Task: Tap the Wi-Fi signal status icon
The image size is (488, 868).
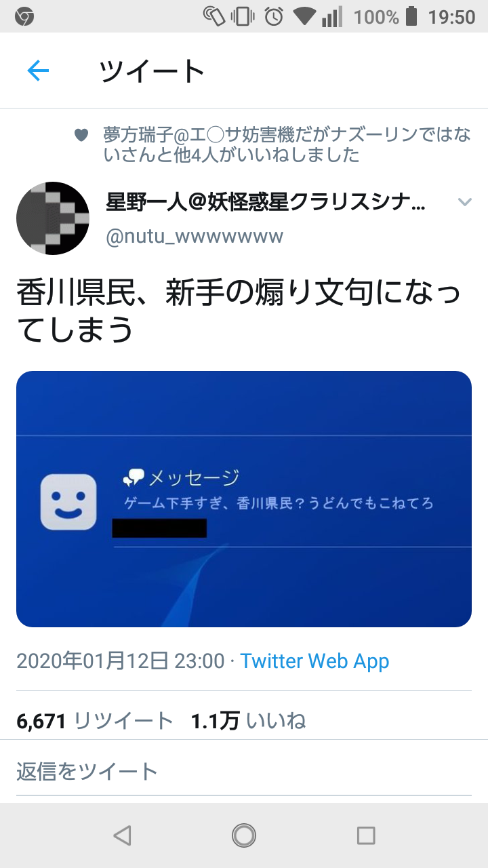Action: point(305,16)
